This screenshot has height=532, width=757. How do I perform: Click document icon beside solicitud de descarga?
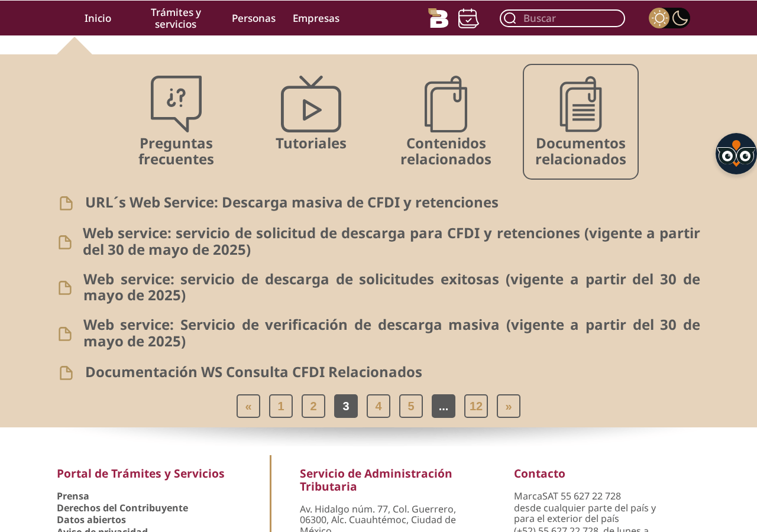(x=65, y=242)
